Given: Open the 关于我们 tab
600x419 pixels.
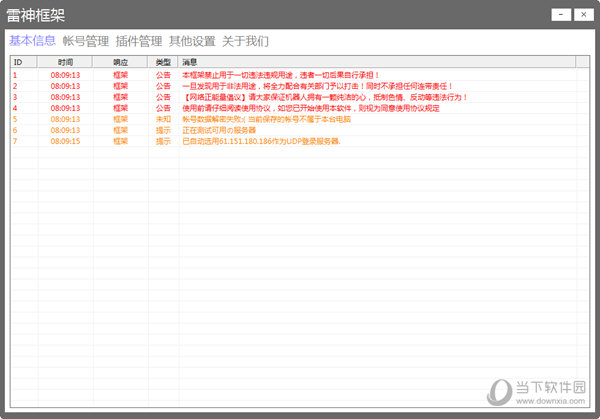Looking at the screenshot, I should pos(245,41).
